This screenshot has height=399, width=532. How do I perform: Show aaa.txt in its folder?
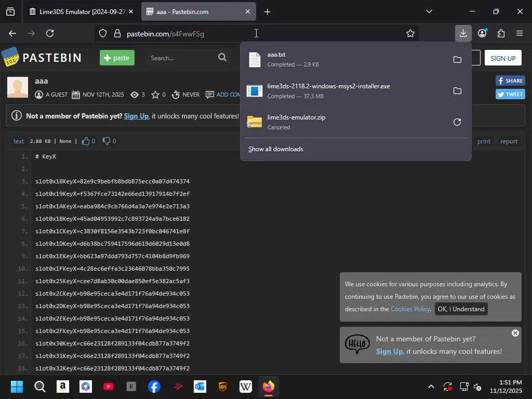tap(457, 60)
